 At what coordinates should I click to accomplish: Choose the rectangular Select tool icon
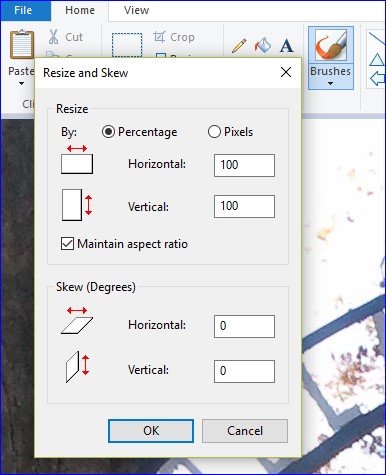click(127, 45)
